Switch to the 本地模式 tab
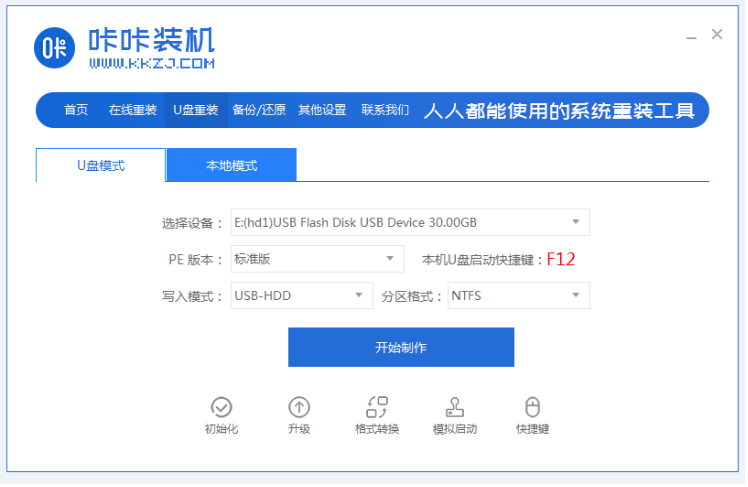The width and height of the screenshot is (748, 487). point(232,166)
